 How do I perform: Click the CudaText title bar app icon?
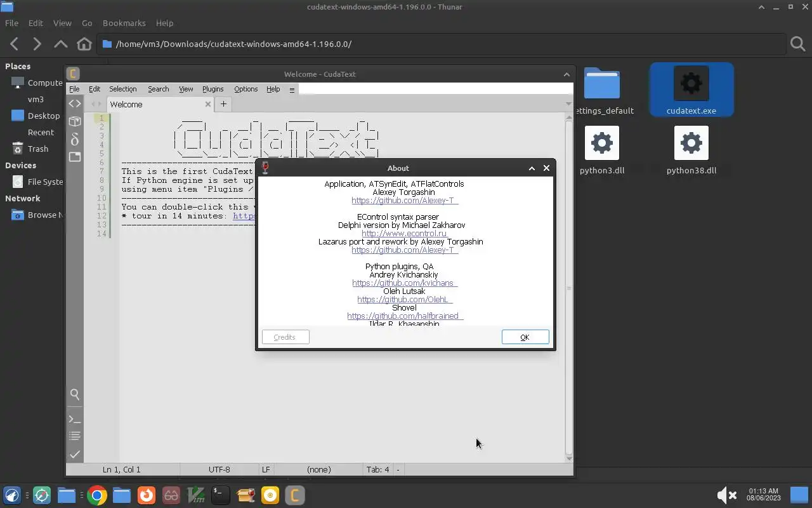(73, 74)
